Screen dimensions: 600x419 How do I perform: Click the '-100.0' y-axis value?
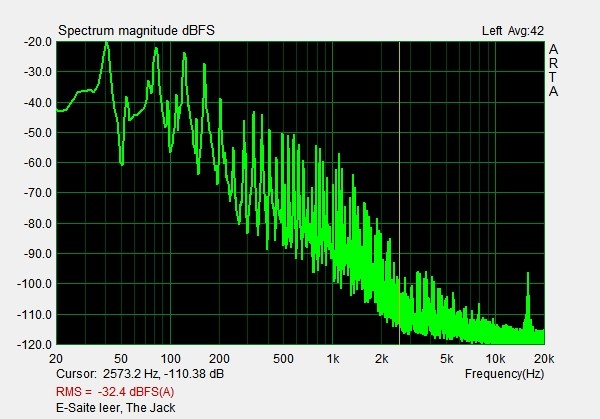tap(34, 284)
